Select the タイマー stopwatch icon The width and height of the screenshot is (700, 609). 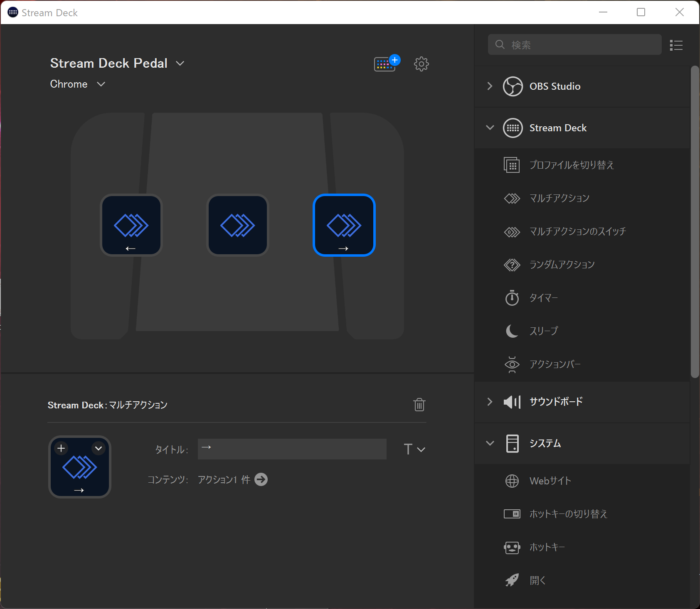point(512,297)
